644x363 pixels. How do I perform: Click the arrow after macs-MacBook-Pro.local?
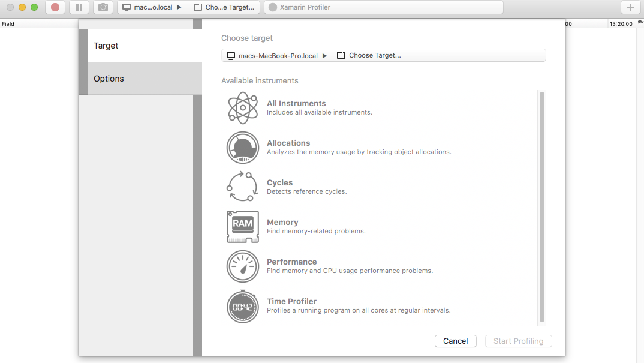tap(324, 55)
